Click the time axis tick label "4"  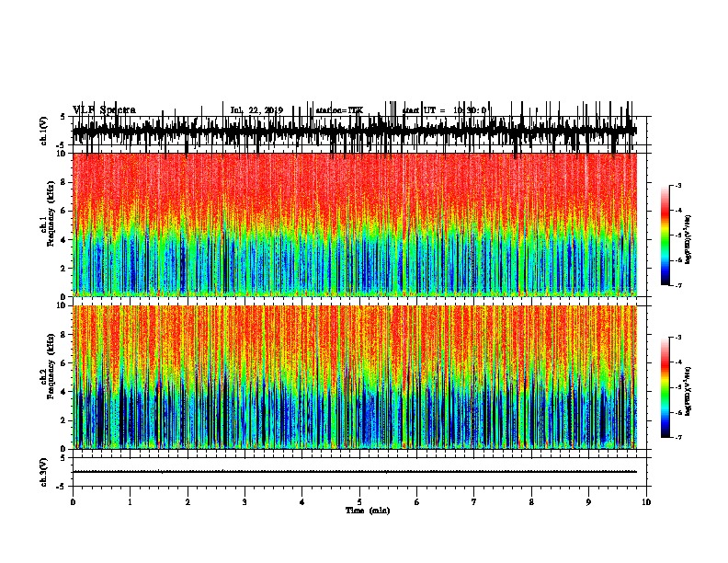pyautogui.click(x=302, y=502)
